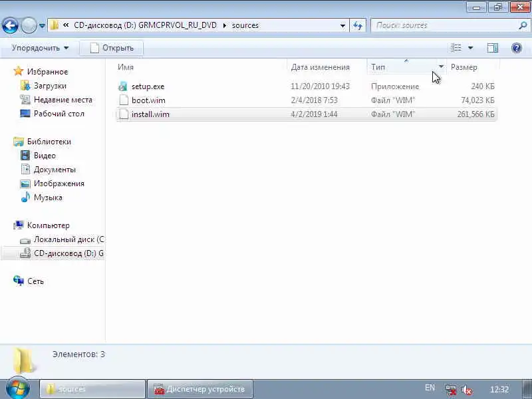Open Рабочий стол in the sidebar
Screen dimensions: 532x399
[59, 114]
